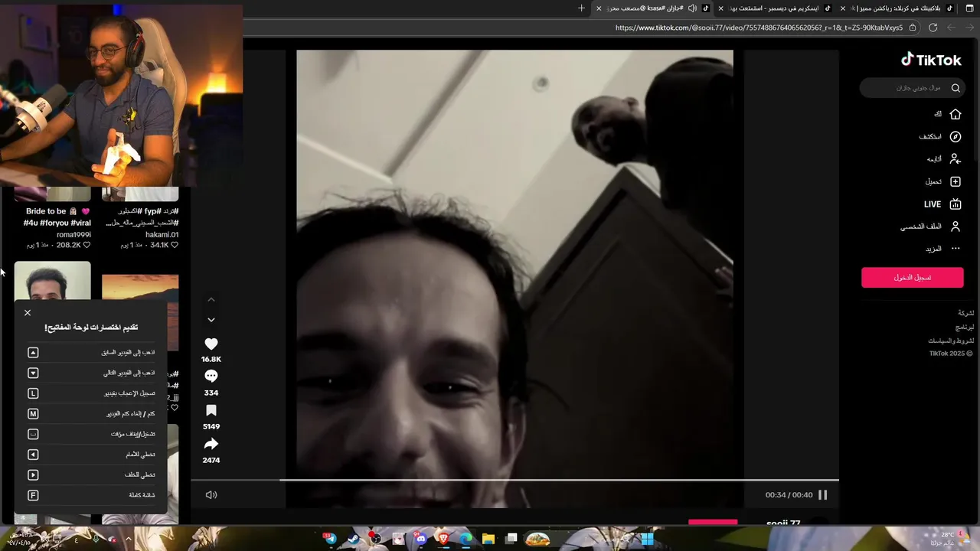Open the Company footer link
The width and height of the screenshot is (980, 551).
click(x=966, y=313)
